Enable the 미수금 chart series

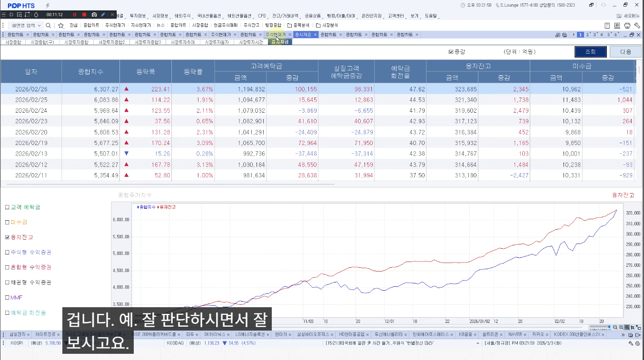[7, 222]
